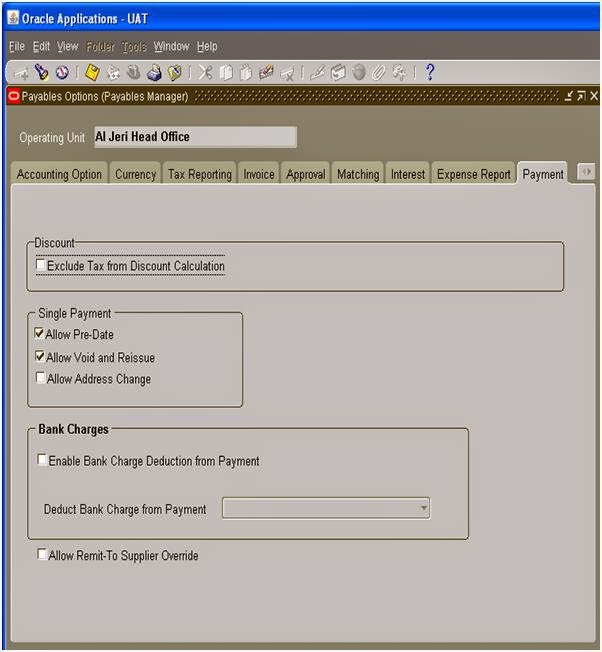Image resolution: width=602 pixels, height=652 pixels.
Task: Click the Clear Record eraser icon
Action: [x=266, y=72]
